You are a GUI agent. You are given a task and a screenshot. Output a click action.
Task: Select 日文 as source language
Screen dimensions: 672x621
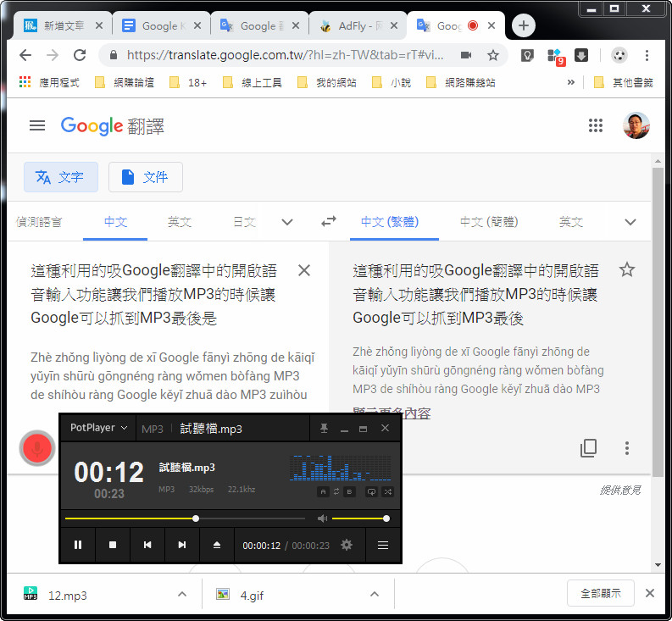(x=244, y=222)
